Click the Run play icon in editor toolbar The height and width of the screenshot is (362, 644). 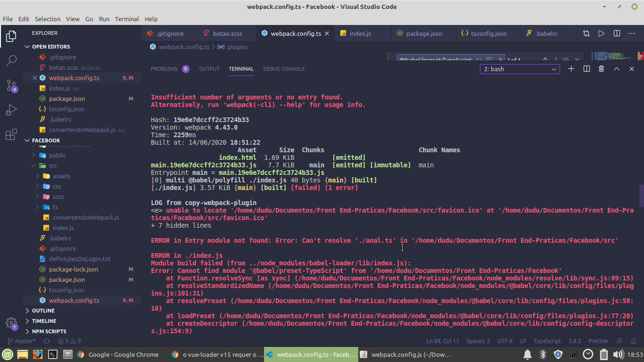tap(602, 33)
